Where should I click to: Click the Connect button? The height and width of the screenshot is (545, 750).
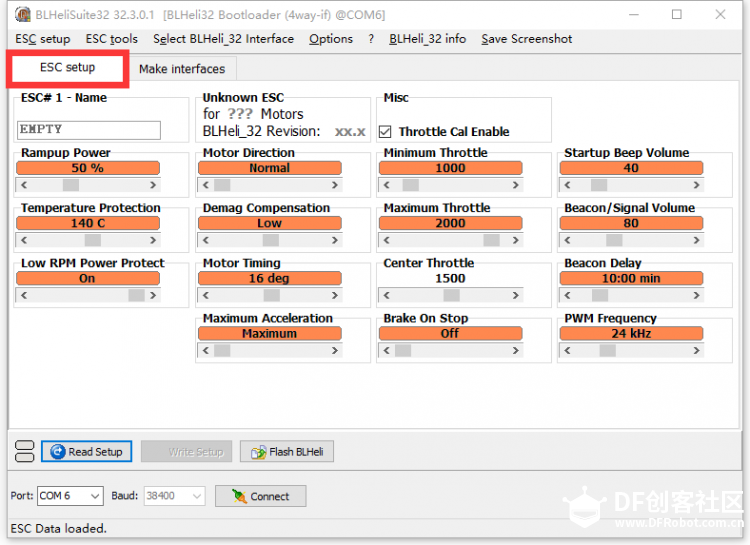coord(261,496)
